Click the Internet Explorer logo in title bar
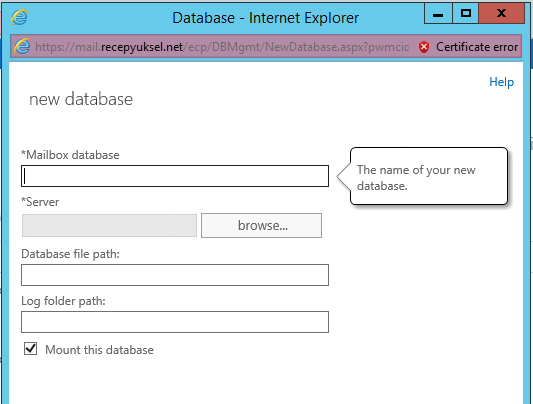The height and width of the screenshot is (404, 533). click(19, 17)
